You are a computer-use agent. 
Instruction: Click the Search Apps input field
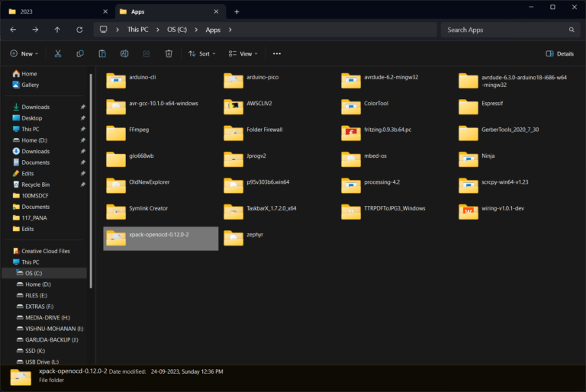click(504, 30)
